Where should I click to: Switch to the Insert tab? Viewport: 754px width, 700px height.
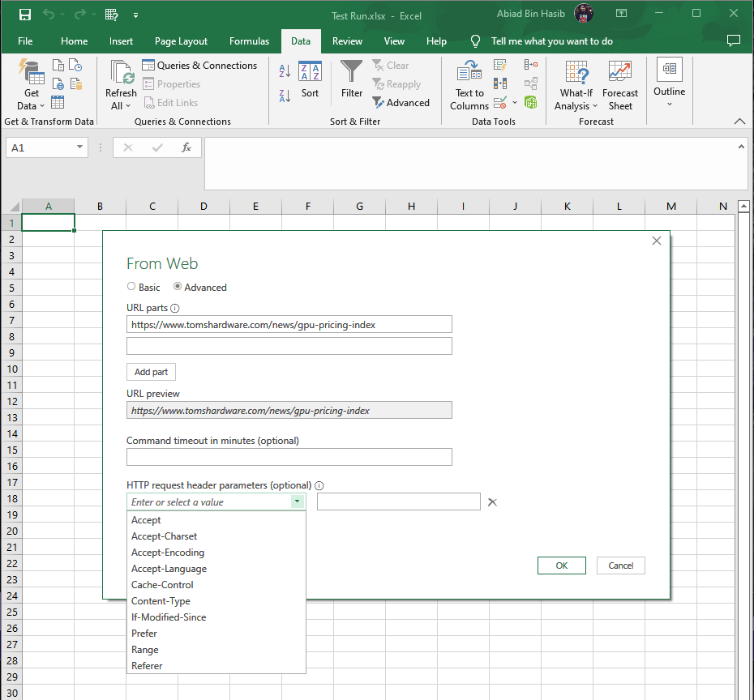121,41
